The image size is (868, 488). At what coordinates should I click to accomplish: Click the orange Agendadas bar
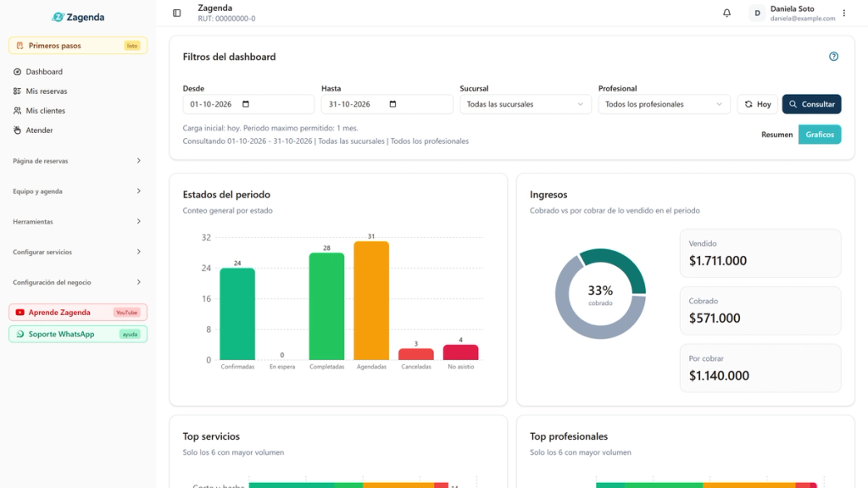point(371,301)
